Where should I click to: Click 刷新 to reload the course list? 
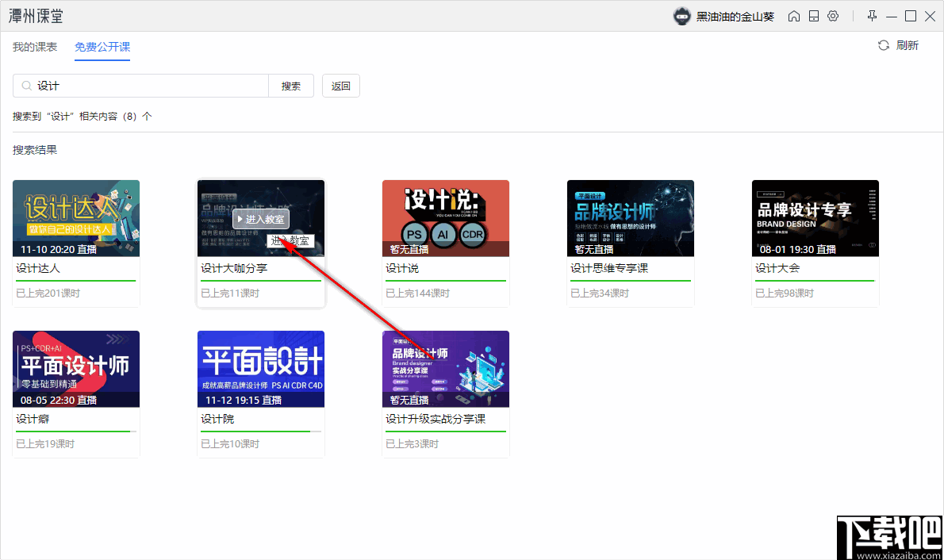pos(905,45)
